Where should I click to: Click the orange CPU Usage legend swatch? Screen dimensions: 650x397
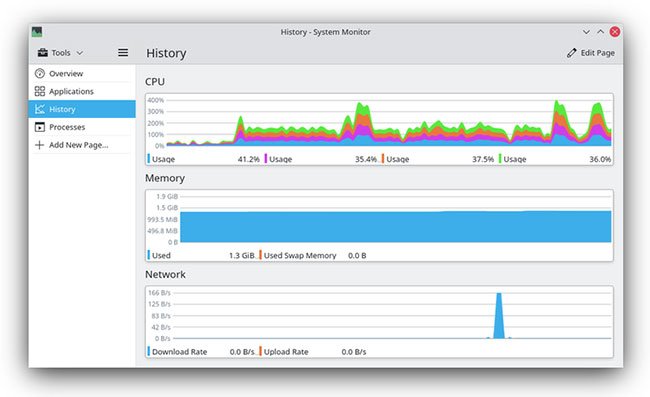click(383, 159)
